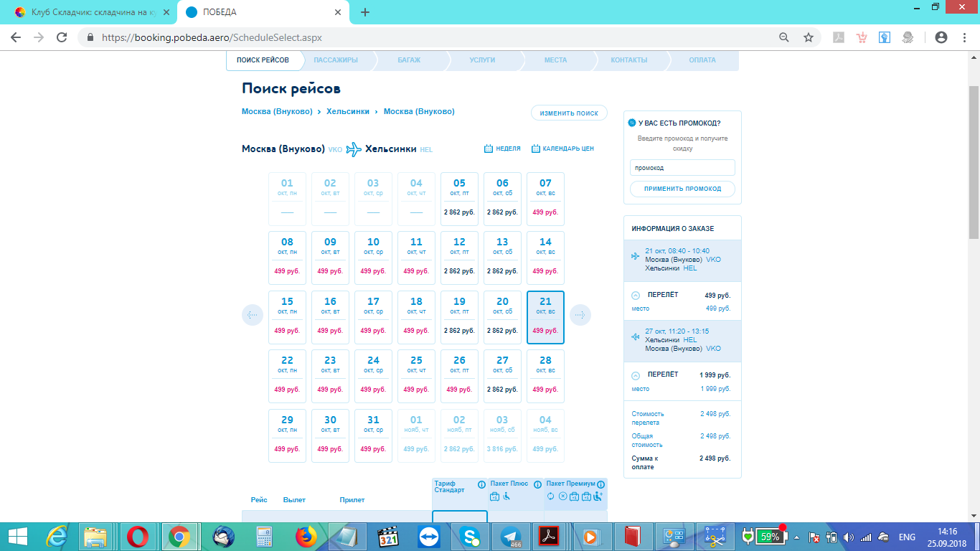
Task: Open the Chrome three-dot menu
Action: 964,37
